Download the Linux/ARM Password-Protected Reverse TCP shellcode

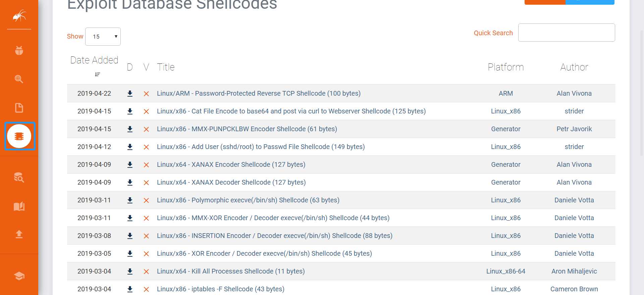[x=130, y=94]
